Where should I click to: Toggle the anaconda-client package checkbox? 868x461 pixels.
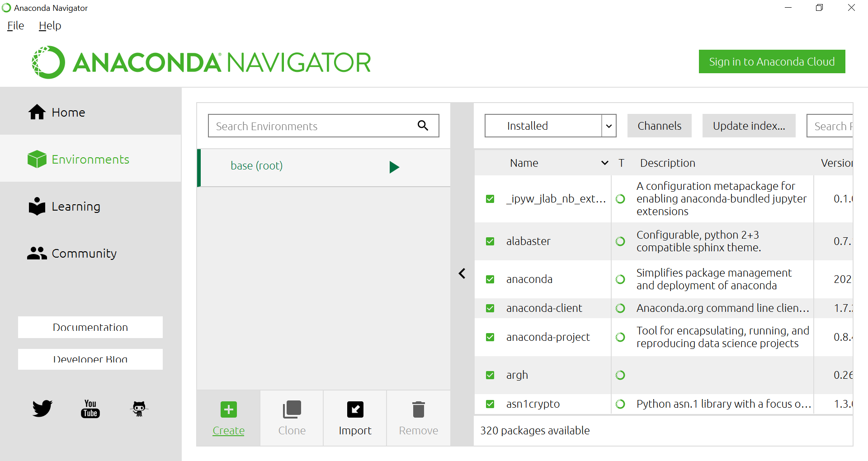490,308
